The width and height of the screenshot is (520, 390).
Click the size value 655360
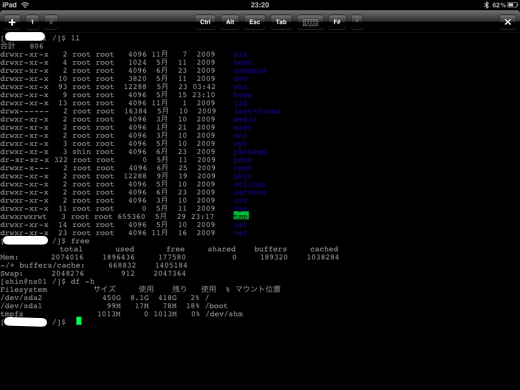(x=131, y=217)
